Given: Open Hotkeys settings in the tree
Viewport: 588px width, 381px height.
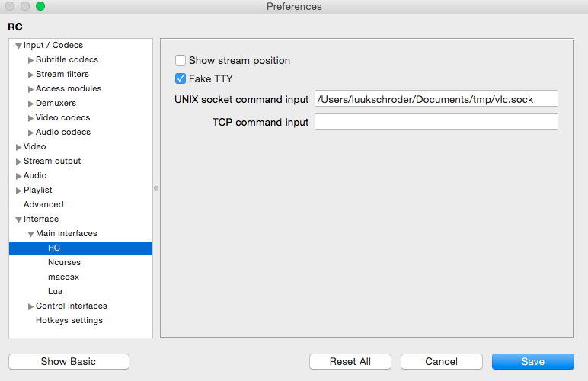Looking at the screenshot, I should (x=69, y=320).
